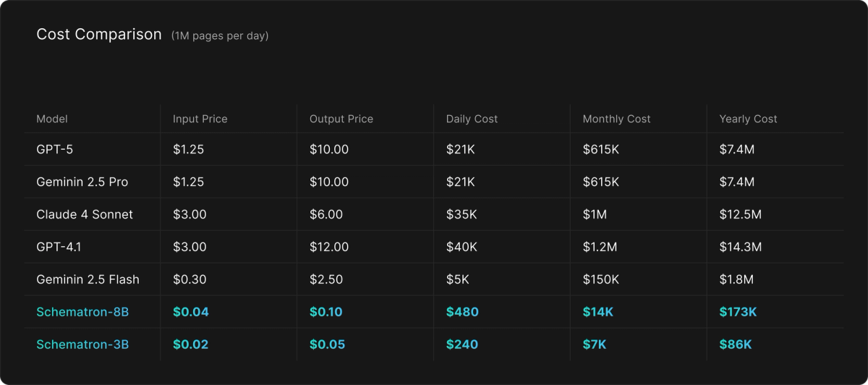Screen dimensions: 868x385
Task: Click the Input Price column header
Action: [200, 119]
